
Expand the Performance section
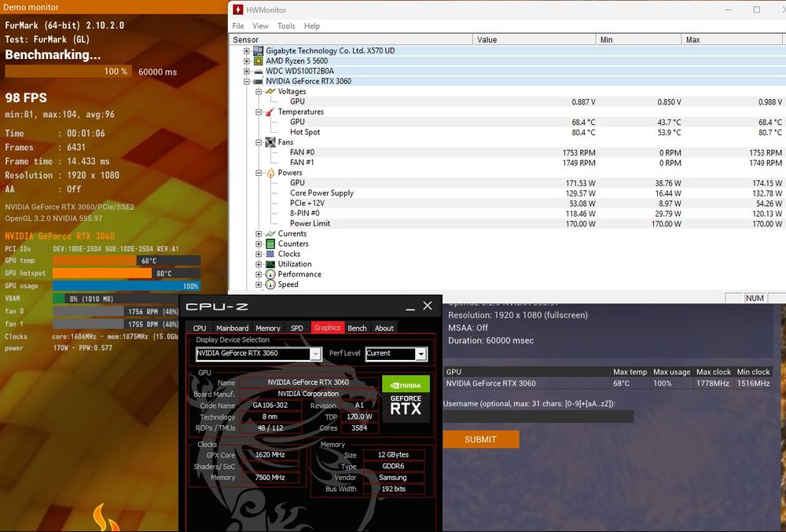click(258, 274)
